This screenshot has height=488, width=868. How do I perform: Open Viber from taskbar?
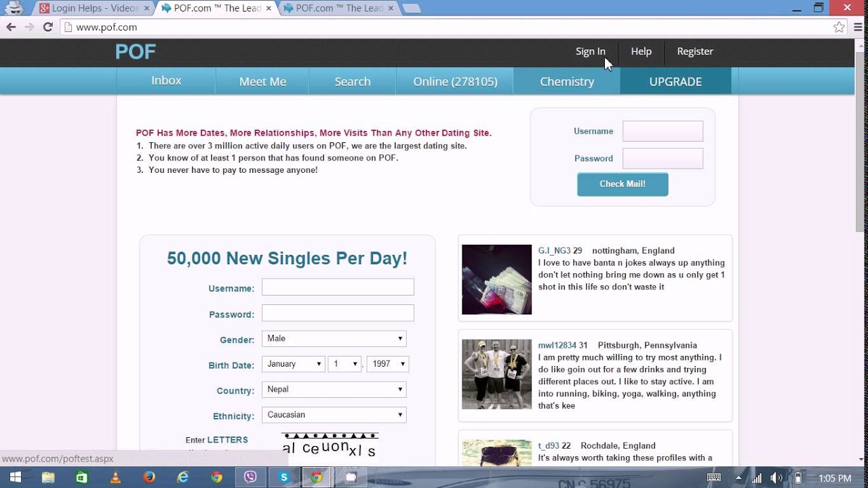[x=250, y=478]
